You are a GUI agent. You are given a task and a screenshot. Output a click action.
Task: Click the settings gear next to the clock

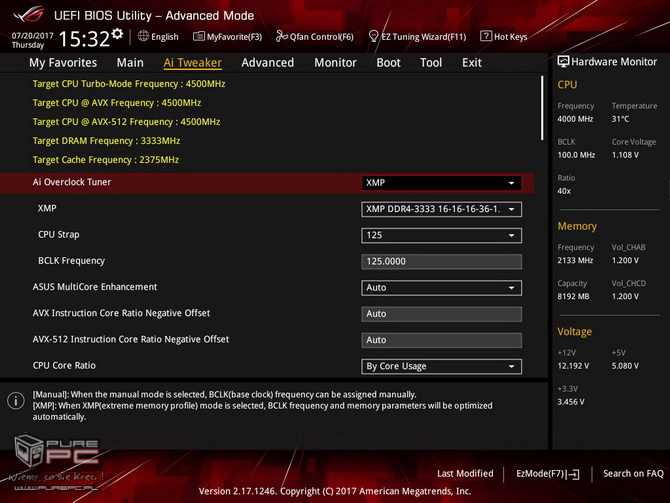pos(118,34)
